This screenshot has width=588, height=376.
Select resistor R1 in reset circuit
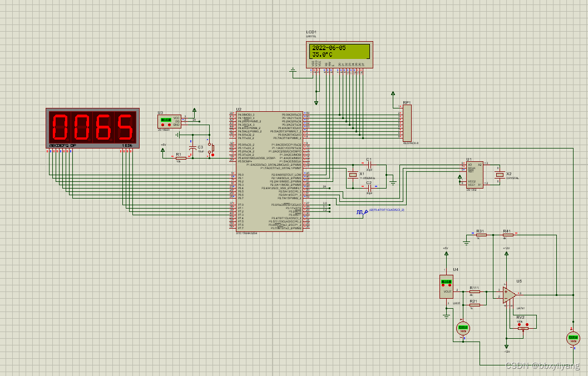[x=181, y=158]
